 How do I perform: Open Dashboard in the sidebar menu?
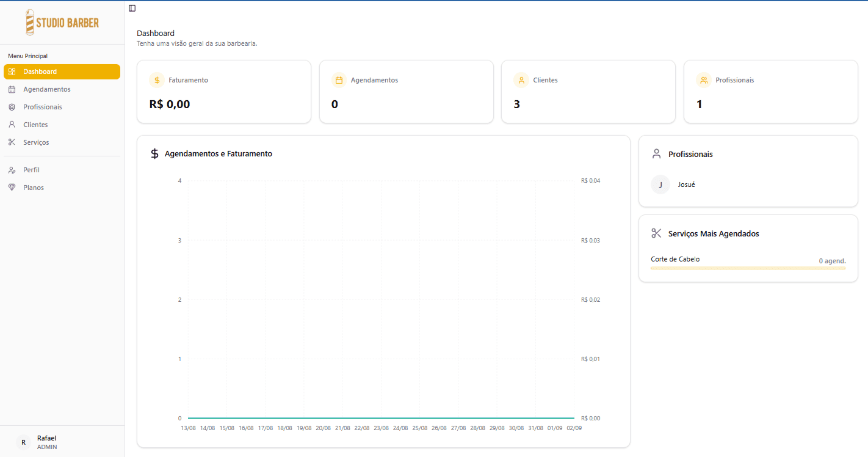(x=62, y=71)
